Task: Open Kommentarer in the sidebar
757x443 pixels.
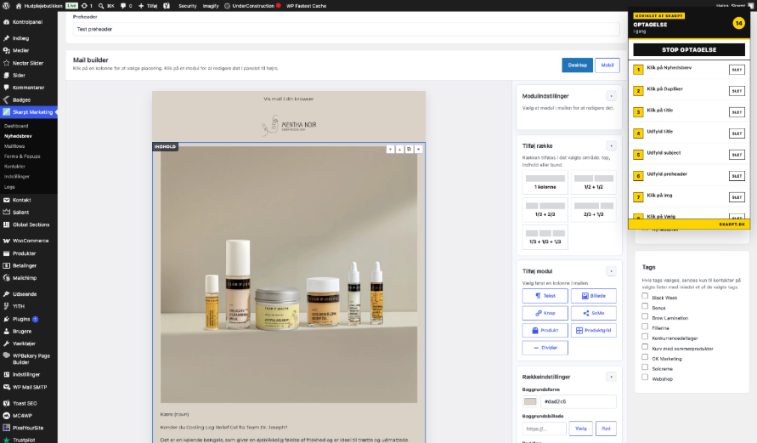Action: click(x=28, y=87)
